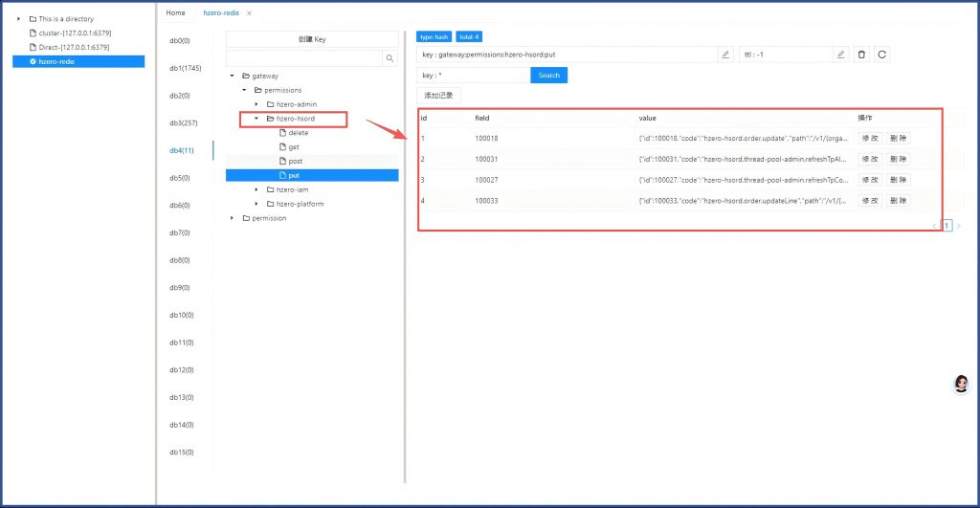980x508 pixels.
Task: Click the 创建 Key button
Action: click(x=312, y=39)
